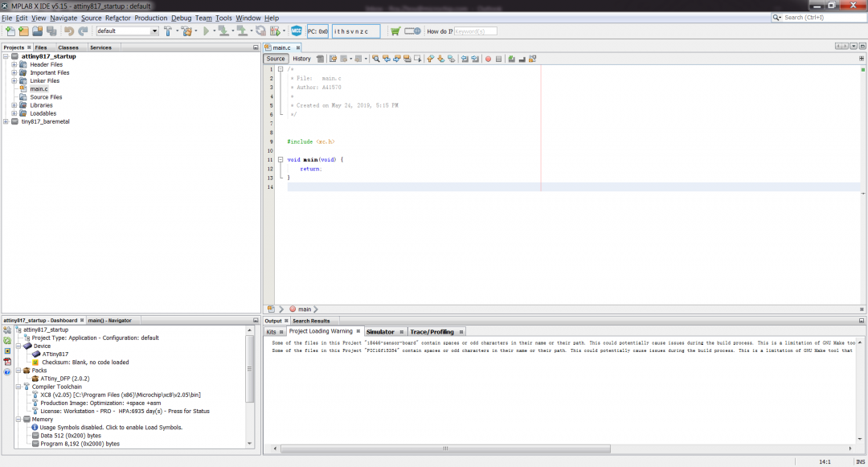
Task: Click the main breadcrumb below the editor
Action: (x=305, y=309)
